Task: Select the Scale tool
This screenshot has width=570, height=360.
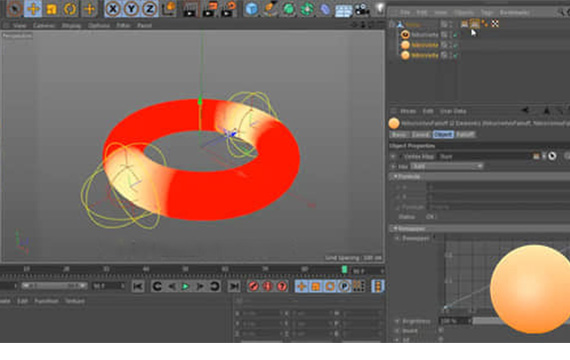Action: [x=51, y=9]
